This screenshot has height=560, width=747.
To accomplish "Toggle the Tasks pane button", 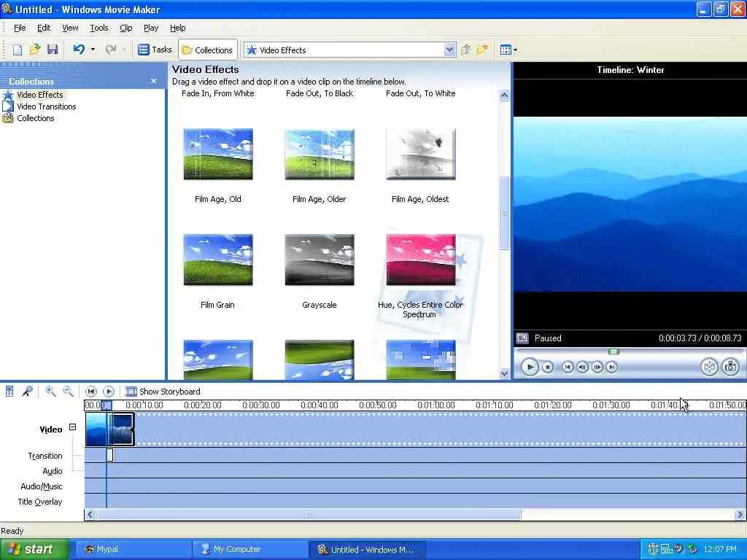I will click(155, 50).
